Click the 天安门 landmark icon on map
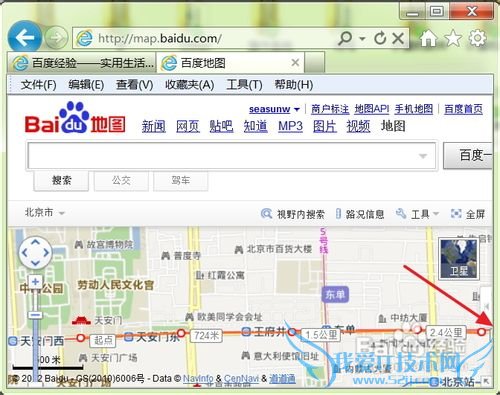The width and height of the screenshot is (500, 395). (81, 320)
